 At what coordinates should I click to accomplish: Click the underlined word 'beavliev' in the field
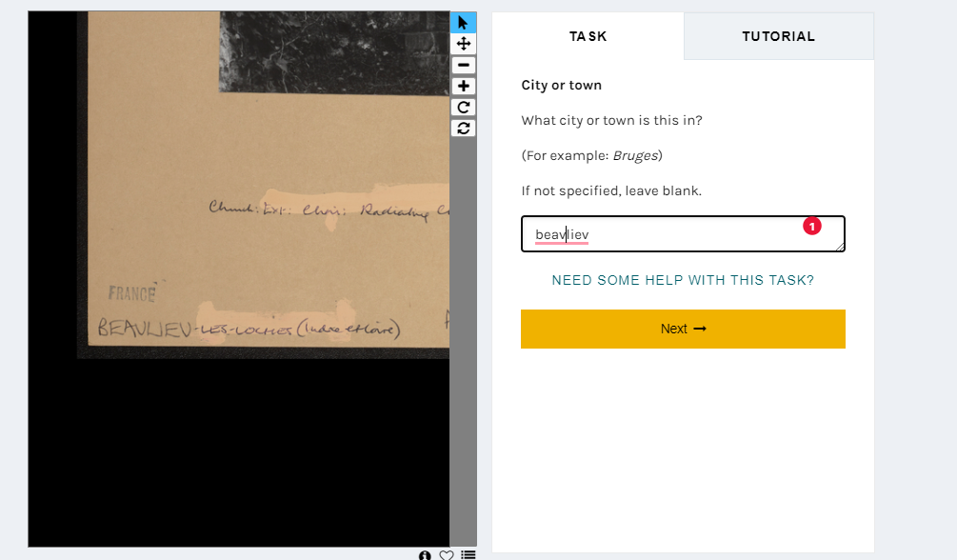pyautogui.click(x=562, y=235)
